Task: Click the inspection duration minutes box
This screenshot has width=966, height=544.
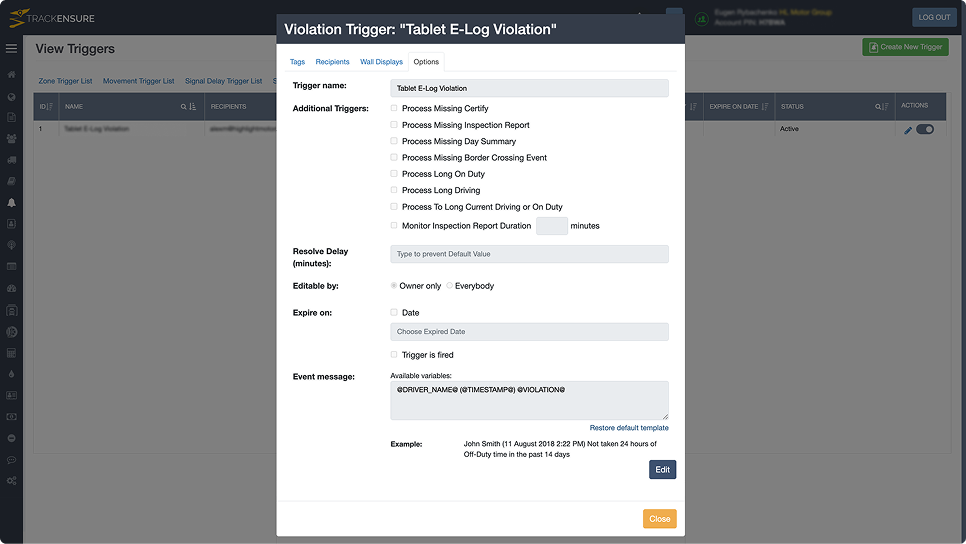Action: pos(551,225)
